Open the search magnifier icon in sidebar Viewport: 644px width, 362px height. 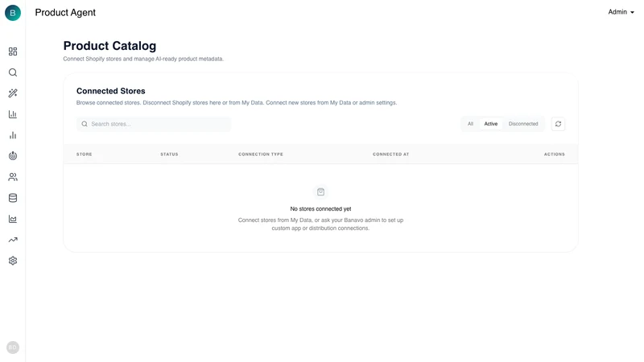[x=13, y=72]
